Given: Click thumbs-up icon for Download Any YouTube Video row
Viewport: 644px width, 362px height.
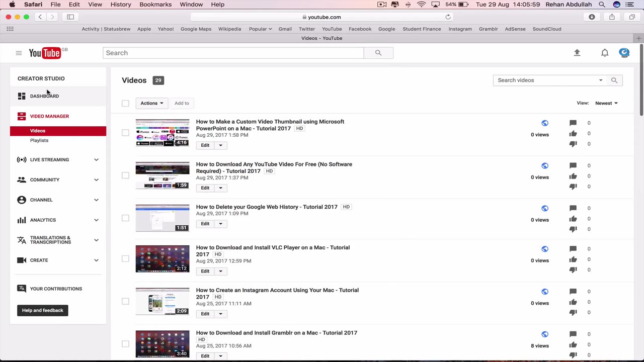Looking at the screenshot, I should [x=573, y=176].
